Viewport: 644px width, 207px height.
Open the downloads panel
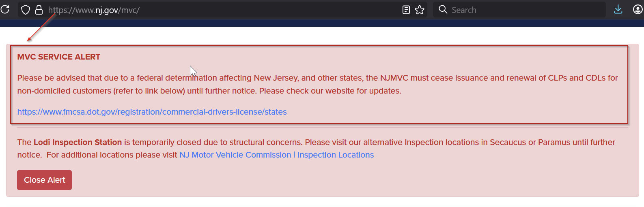click(x=618, y=9)
